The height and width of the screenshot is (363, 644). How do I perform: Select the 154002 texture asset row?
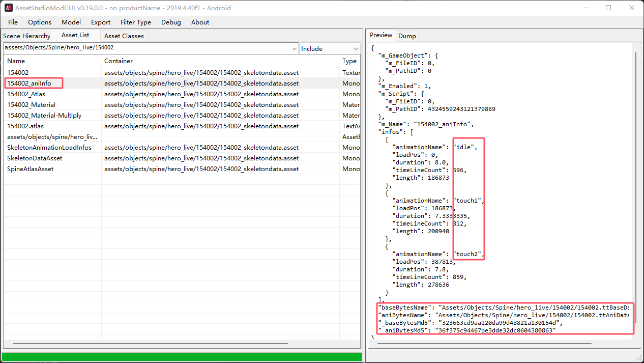pyautogui.click(x=182, y=72)
